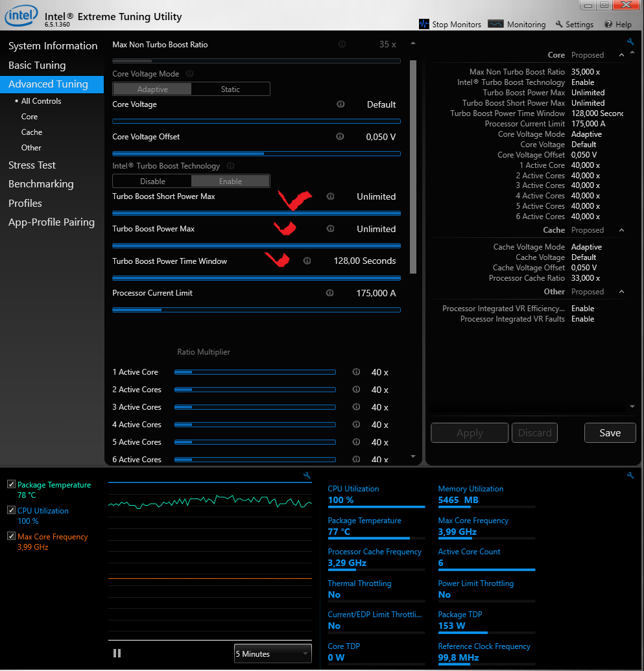Screen dimensions: 644x671
Task: Show info for Processor Current Limit
Action: (x=329, y=292)
